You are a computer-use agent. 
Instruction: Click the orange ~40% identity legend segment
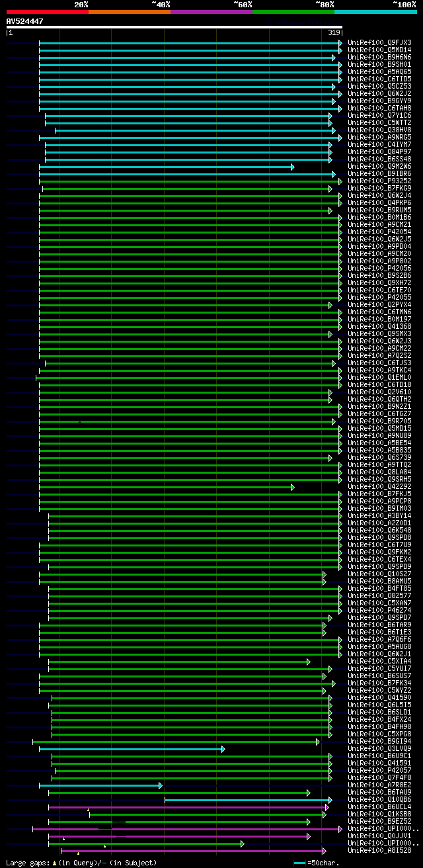tap(129, 12)
